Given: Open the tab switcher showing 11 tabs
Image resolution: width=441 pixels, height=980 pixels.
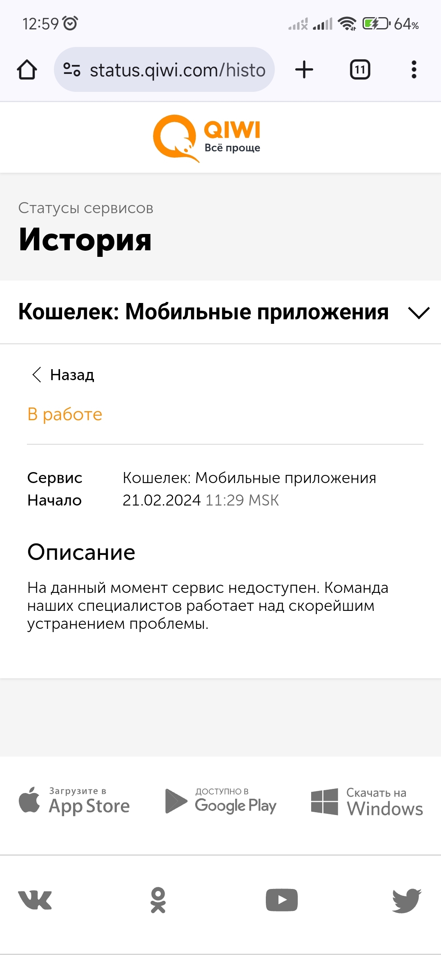Looking at the screenshot, I should click(x=360, y=69).
